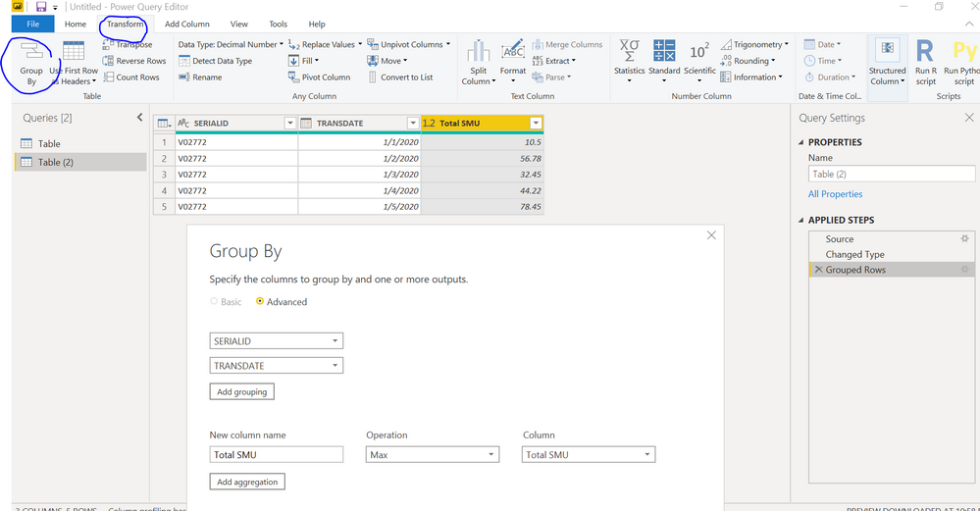The height and width of the screenshot is (511, 980).
Task: Open the Information dropdown
Action: click(751, 77)
